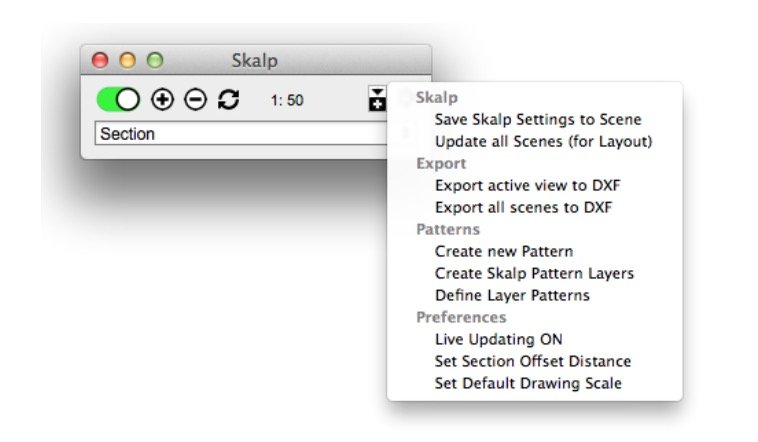Click Create new Pattern

[x=504, y=251]
